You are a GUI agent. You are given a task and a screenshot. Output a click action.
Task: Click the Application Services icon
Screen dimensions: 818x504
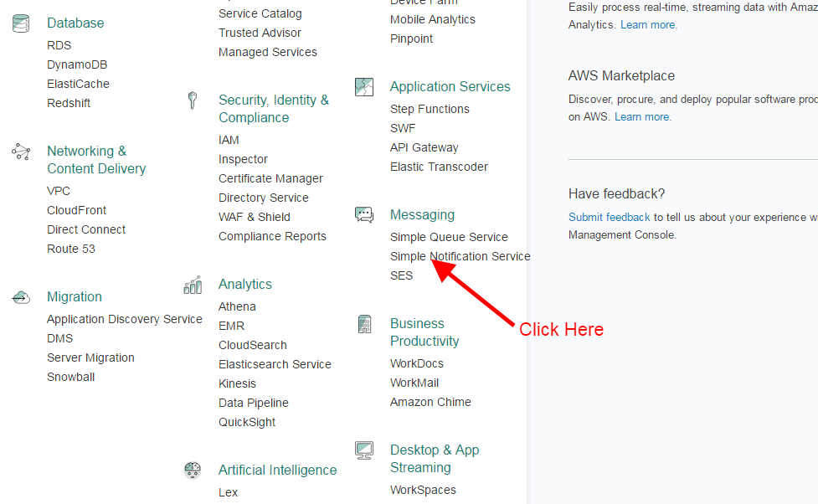pos(364,87)
